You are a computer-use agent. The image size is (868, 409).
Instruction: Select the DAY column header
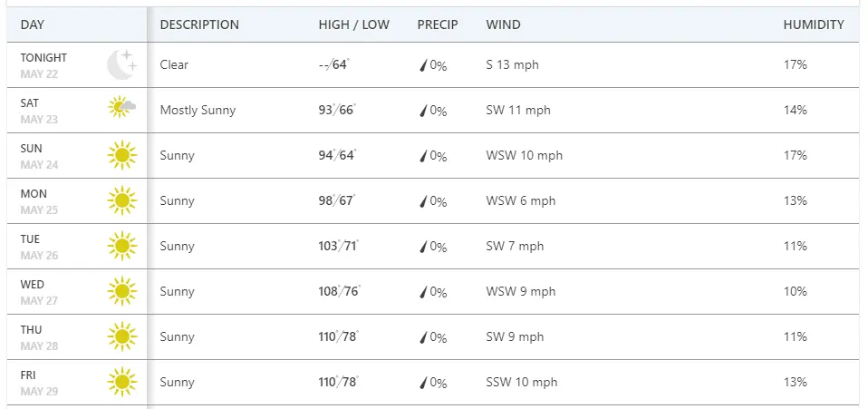pos(33,24)
